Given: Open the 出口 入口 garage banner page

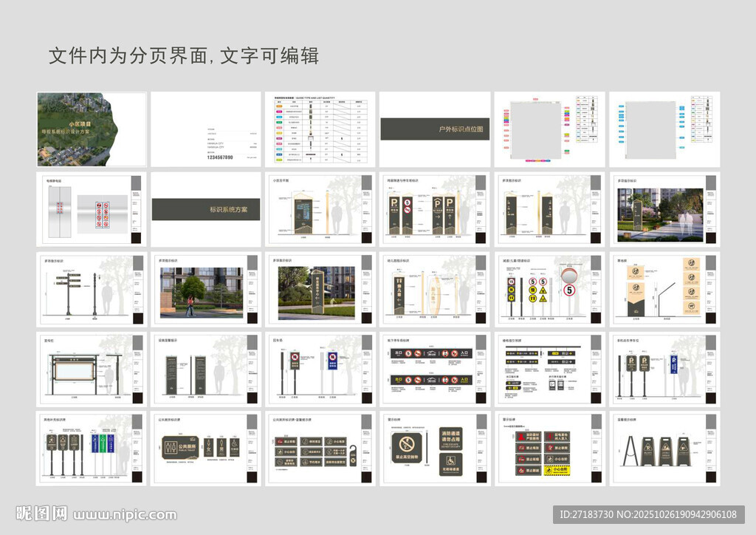Looking at the screenshot, I should coord(435,369).
